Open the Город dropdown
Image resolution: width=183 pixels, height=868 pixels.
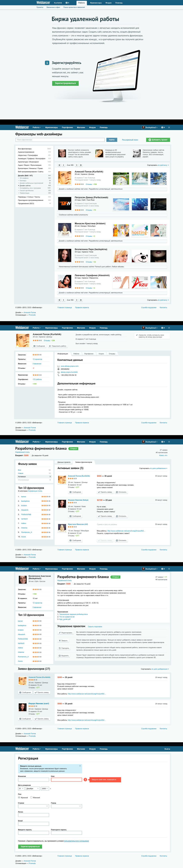pyautogui.click(x=66, y=806)
